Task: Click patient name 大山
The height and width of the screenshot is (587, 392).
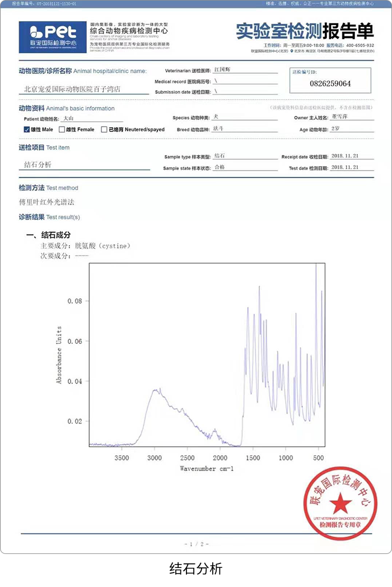Action: (68, 118)
